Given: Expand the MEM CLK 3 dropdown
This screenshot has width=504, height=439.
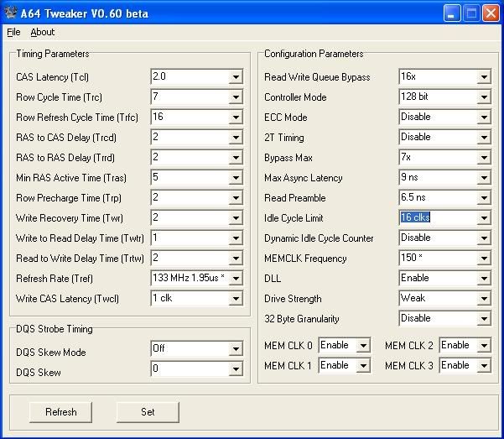Looking at the screenshot, I should pos(484,366).
